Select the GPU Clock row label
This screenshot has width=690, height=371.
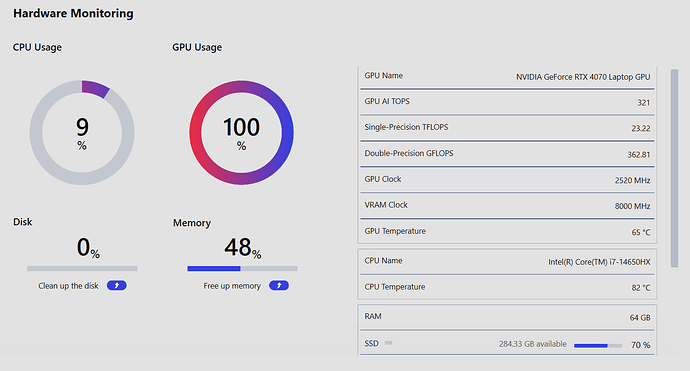point(383,179)
